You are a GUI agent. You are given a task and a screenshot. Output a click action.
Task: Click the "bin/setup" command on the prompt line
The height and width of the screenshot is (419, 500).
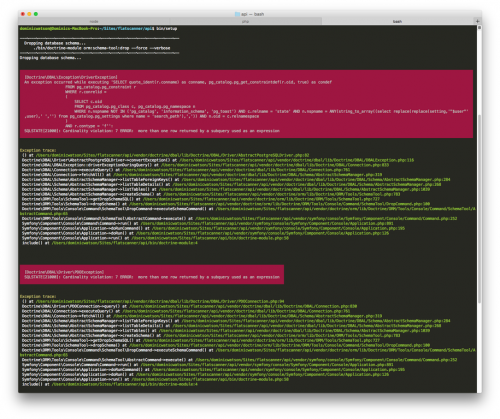tap(166, 29)
